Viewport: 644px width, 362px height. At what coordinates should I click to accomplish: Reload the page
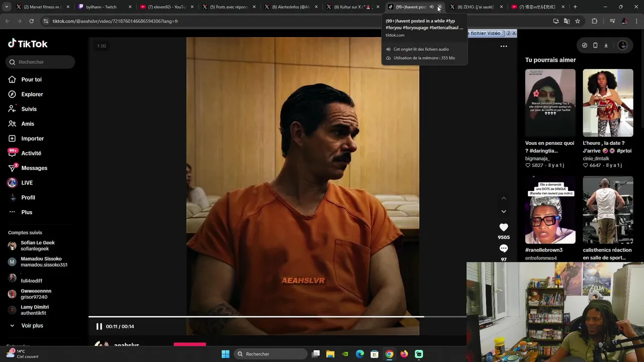31,21
